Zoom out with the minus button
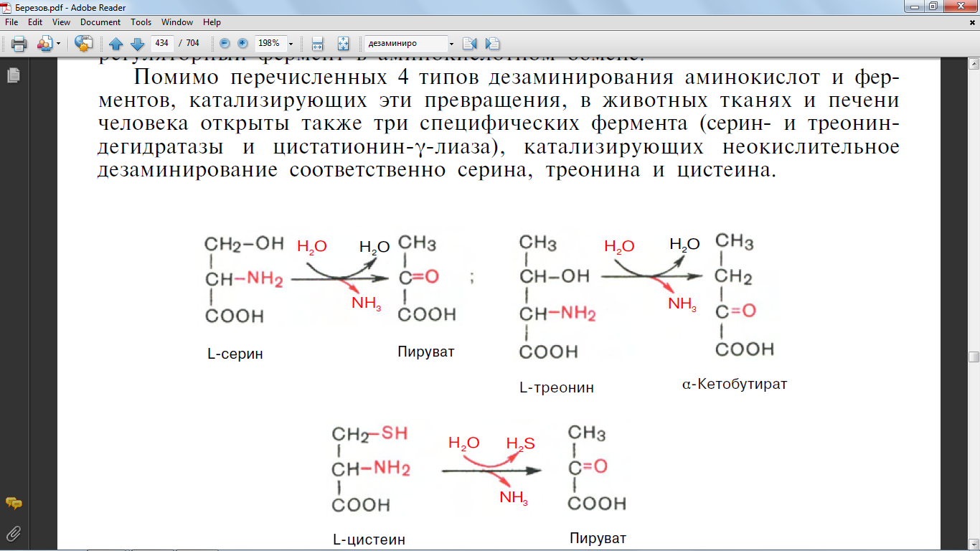980x551 pixels. click(x=225, y=43)
